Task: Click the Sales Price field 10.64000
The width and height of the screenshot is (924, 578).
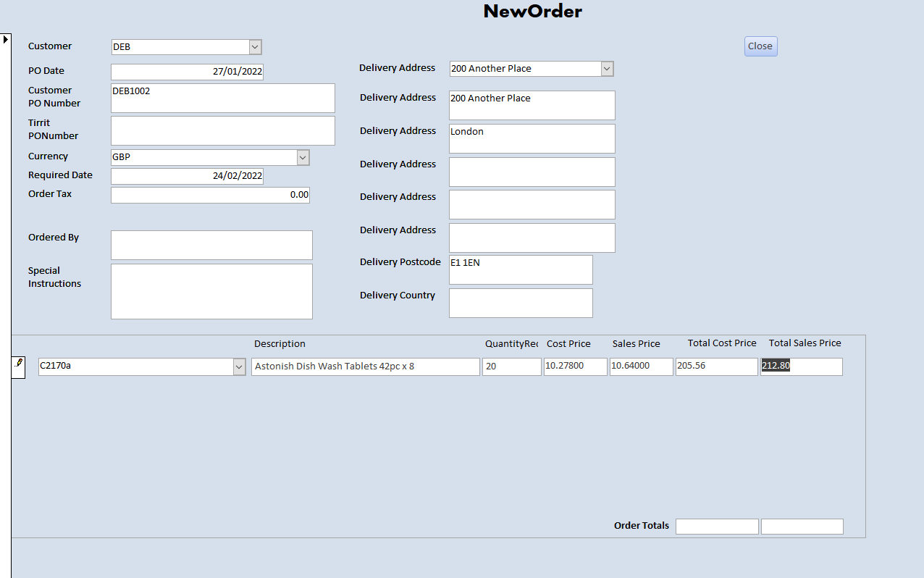Action: 642,367
